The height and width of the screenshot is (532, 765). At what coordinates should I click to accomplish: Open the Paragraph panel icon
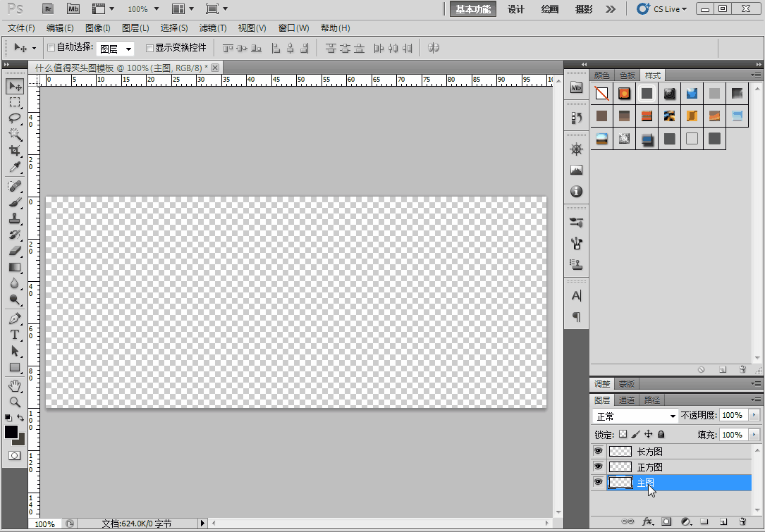(x=576, y=317)
